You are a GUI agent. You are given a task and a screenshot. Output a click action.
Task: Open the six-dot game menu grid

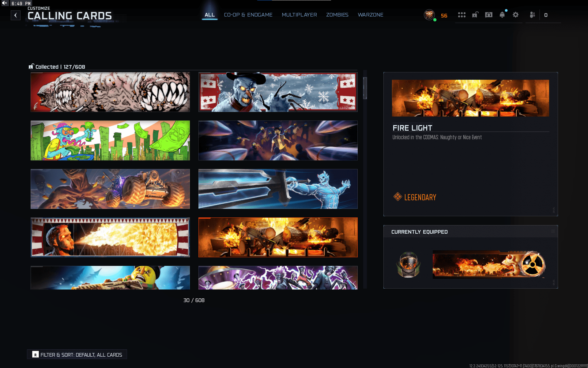(x=462, y=15)
